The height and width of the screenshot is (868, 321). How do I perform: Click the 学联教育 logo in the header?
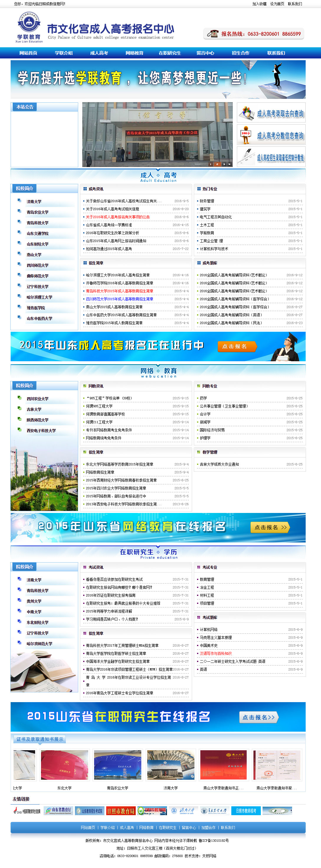click(x=29, y=27)
